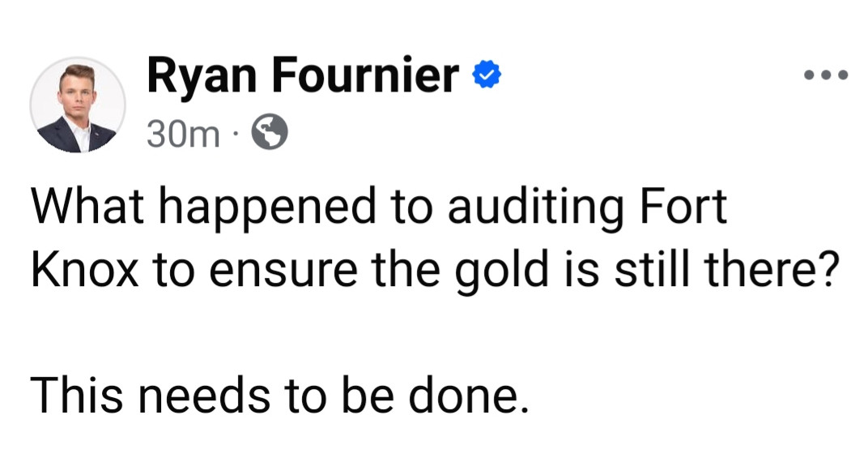Click the word "Fort" in the post
The height and width of the screenshot is (462, 868).
coord(682,209)
